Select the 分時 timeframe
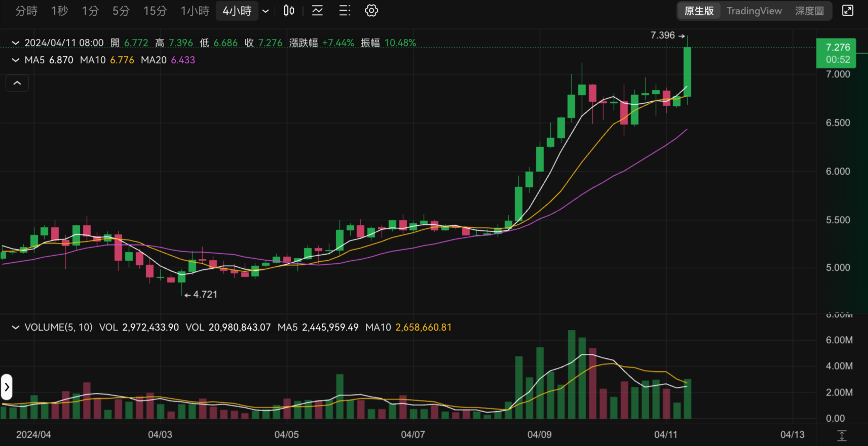Screen dimensions: 868x446 pyautogui.click(x=26, y=11)
